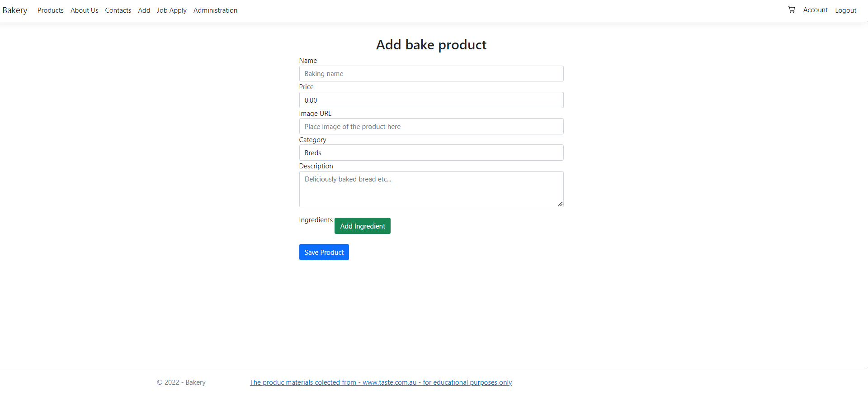868x401 pixels.
Task: Click the Bakery brand logo
Action: pos(14,10)
